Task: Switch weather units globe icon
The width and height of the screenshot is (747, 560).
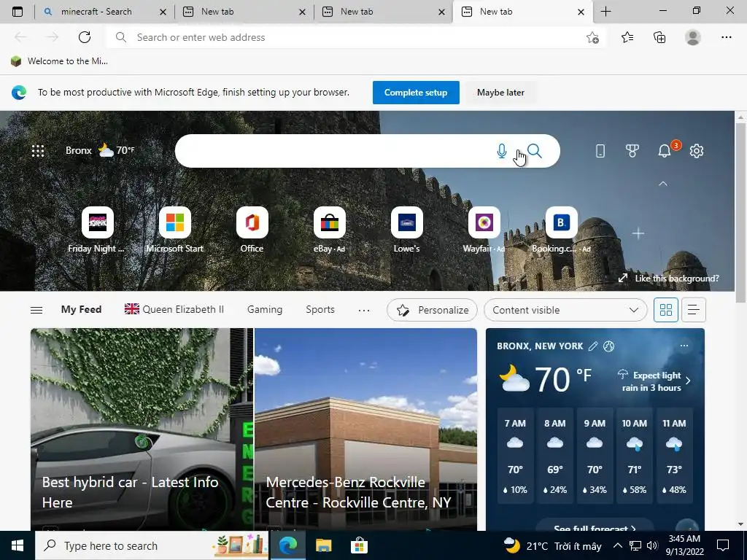Action: click(x=609, y=346)
